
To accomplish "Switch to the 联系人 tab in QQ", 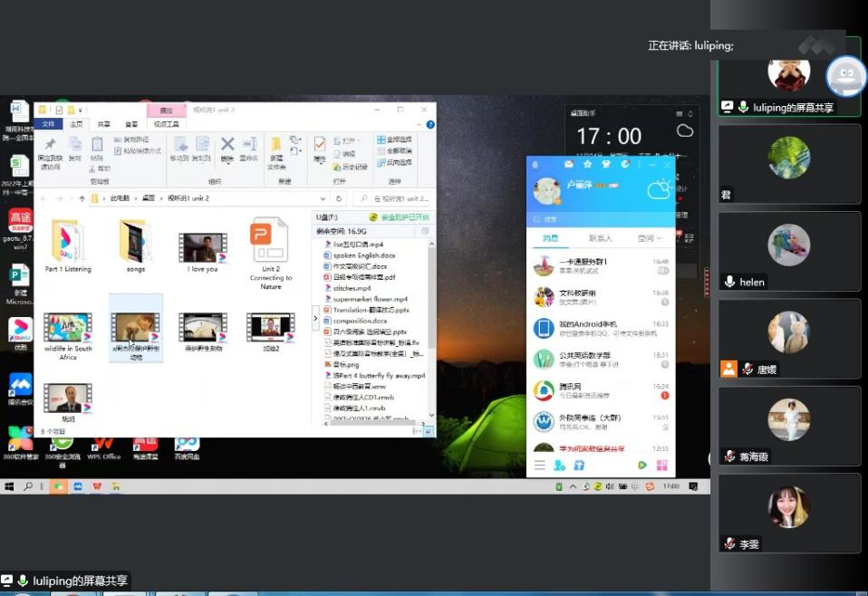I will click(x=600, y=238).
